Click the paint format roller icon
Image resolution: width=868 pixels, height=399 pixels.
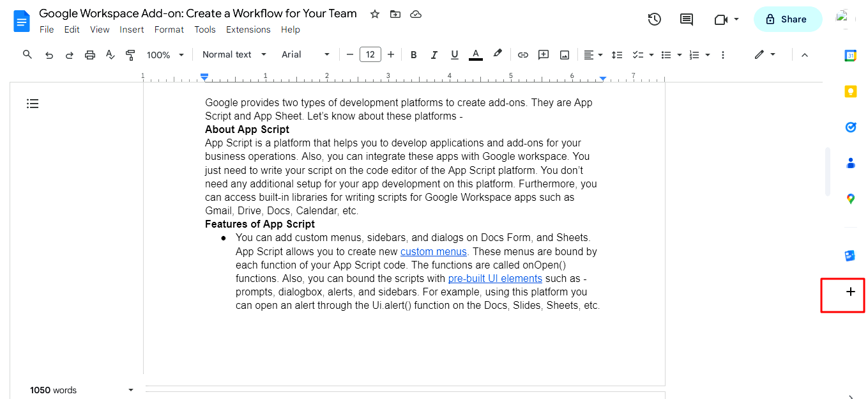130,55
